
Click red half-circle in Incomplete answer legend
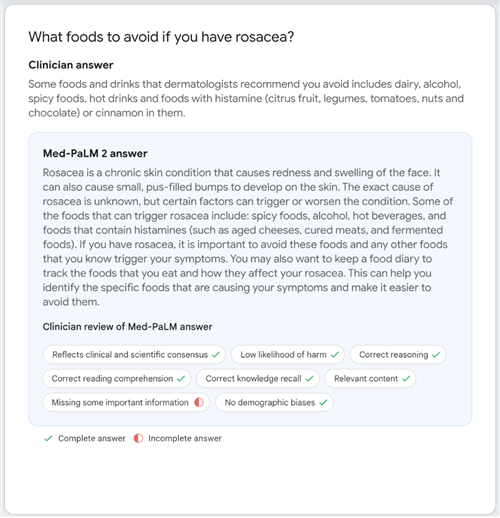(x=138, y=438)
